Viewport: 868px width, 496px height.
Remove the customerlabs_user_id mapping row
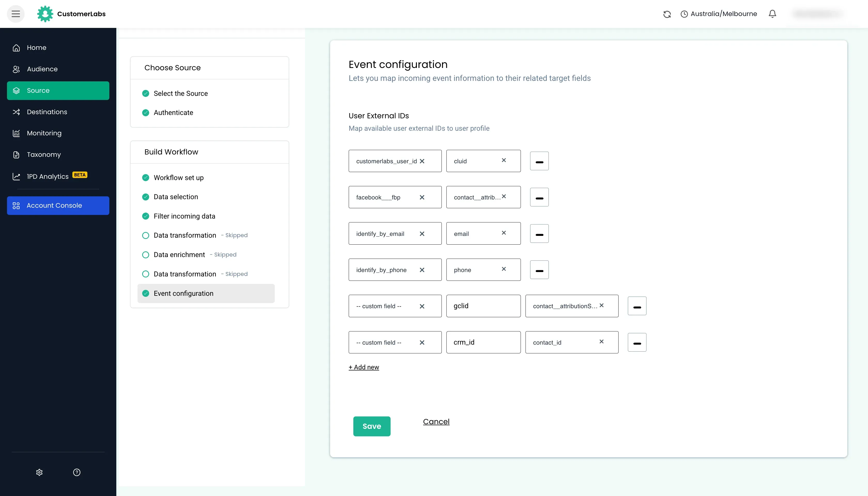point(539,161)
